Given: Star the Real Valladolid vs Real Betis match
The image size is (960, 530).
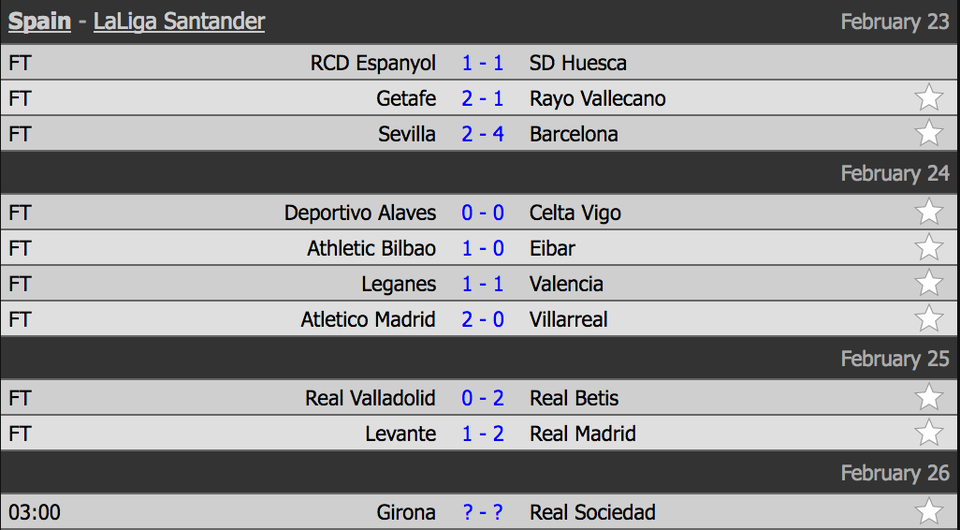Looking at the screenshot, I should pyautogui.click(x=928, y=397).
